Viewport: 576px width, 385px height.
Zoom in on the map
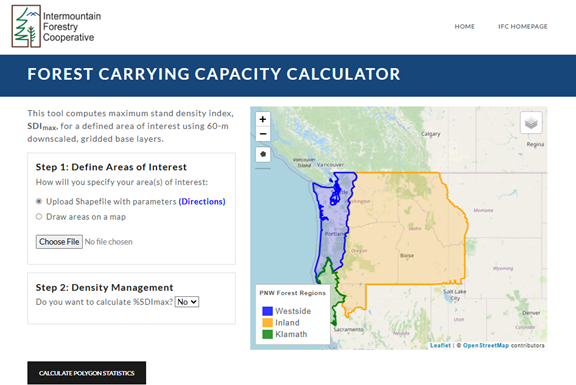click(x=263, y=119)
